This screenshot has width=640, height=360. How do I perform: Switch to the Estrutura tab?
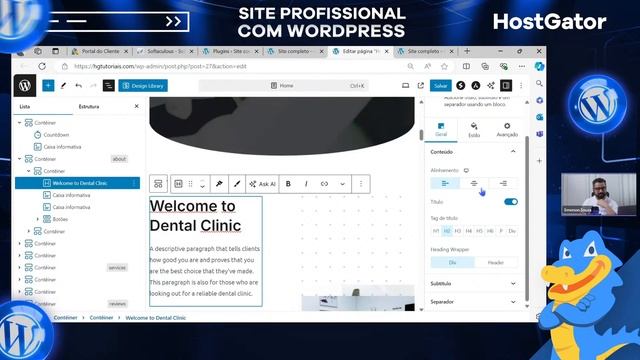(x=89, y=107)
